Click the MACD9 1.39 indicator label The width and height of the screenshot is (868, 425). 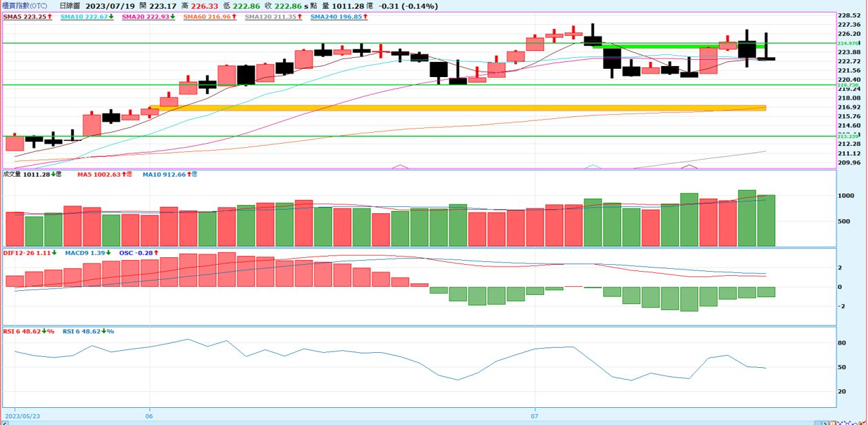89,253
